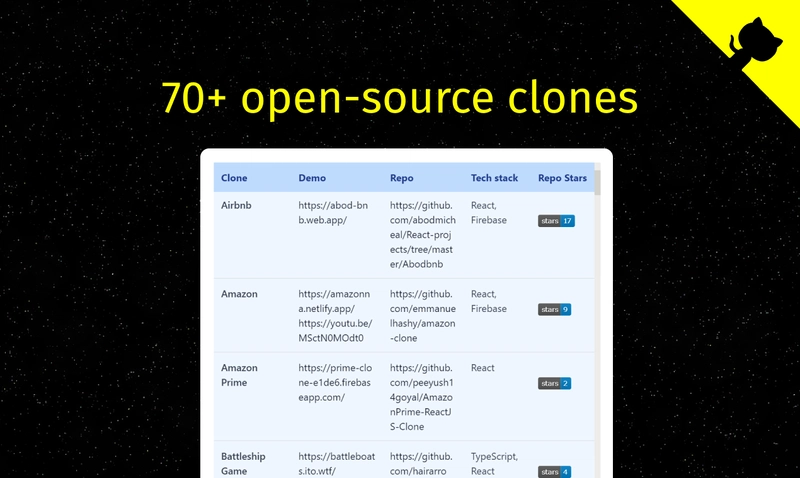Open the abod-bnb.web.app demo link
Screen dimensions: 800x478
[x=333, y=213]
